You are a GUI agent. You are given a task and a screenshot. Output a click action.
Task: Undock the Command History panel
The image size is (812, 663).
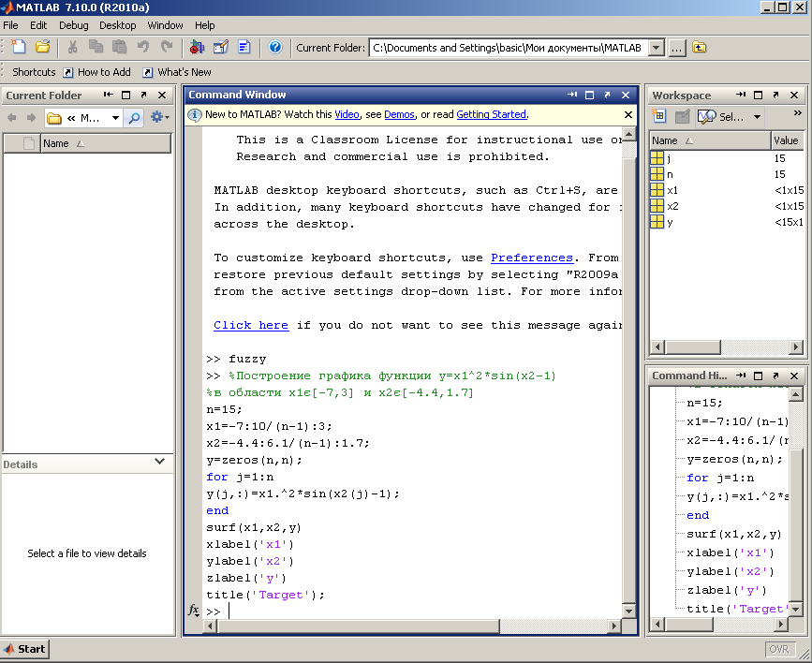pos(775,376)
